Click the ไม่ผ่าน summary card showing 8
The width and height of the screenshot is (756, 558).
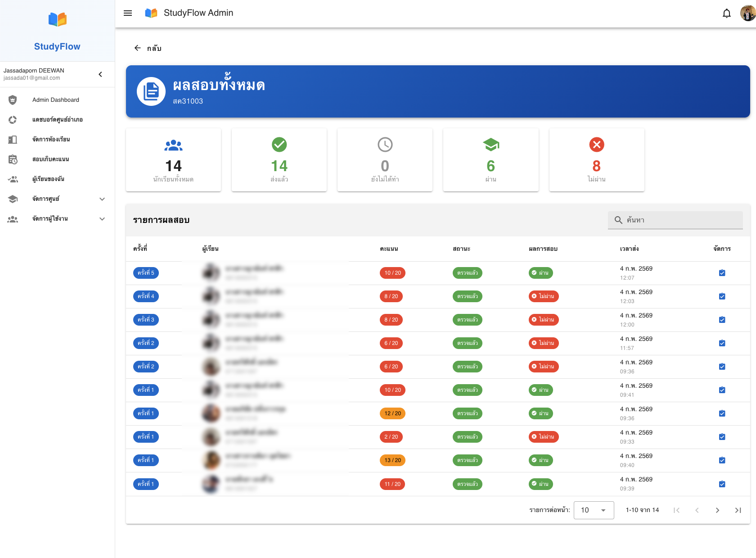(x=596, y=160)
